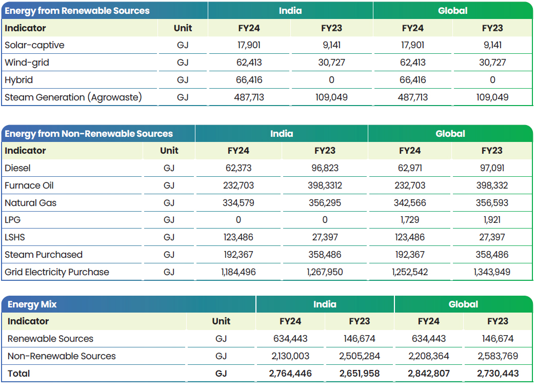Select the 'Natural Gas' row label
The width and height of the screenshot is (536, 392).
pos(30,203)
